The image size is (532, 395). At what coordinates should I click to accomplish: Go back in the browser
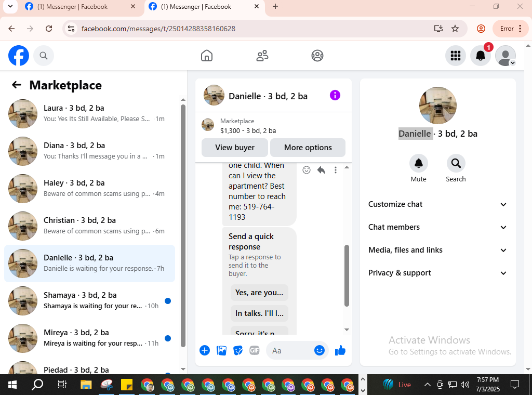coord(11,29)
